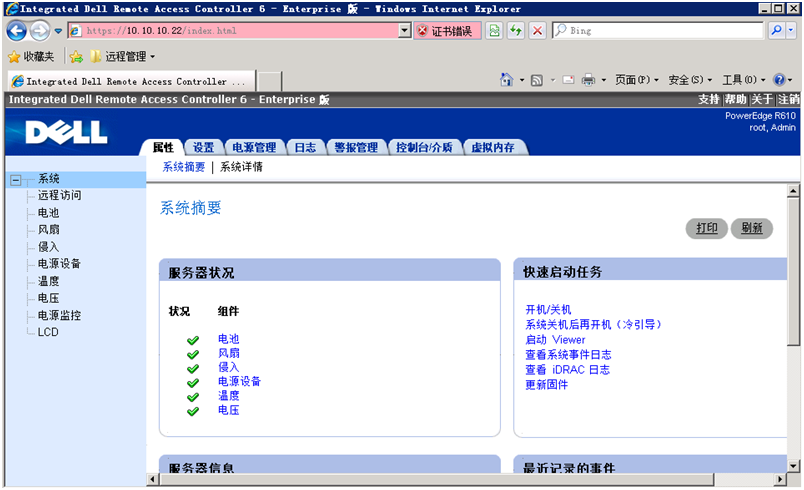Click the Dell logo
This screenshot has width=804, height=490.
[x=66, y=133]
